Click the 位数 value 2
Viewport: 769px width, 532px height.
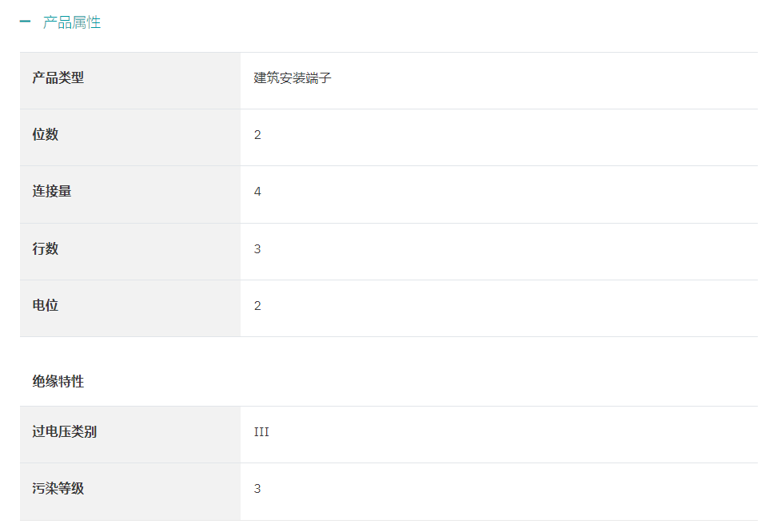coord(257,135)
